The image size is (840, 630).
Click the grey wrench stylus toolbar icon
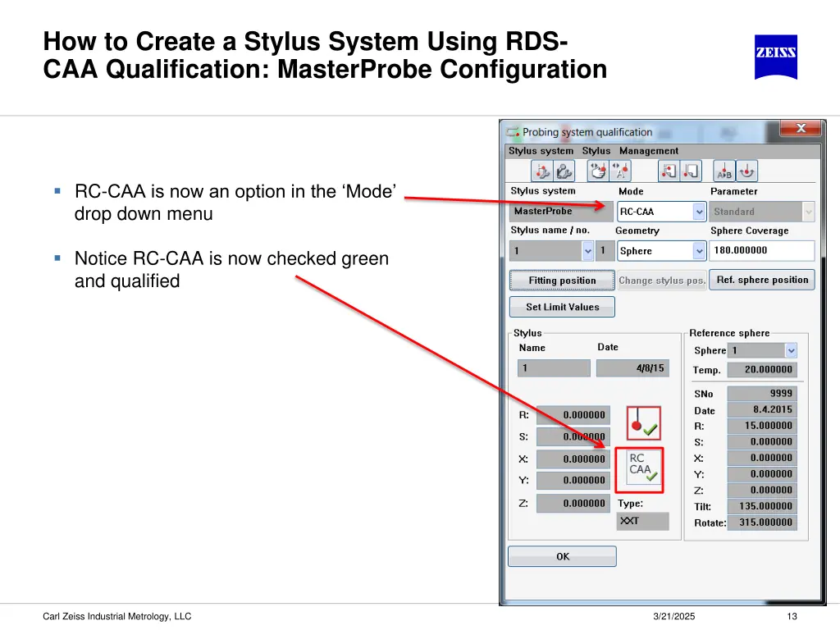tap(564, 171)
